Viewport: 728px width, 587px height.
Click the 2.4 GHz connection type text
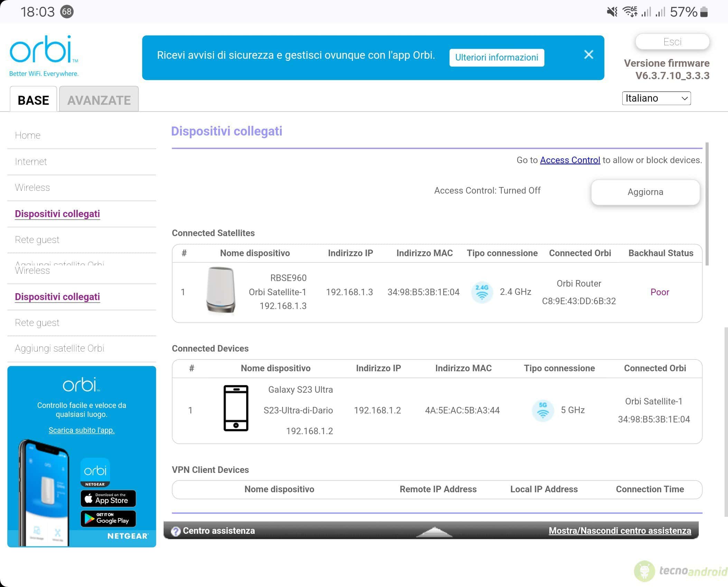(x=515, y=292)
